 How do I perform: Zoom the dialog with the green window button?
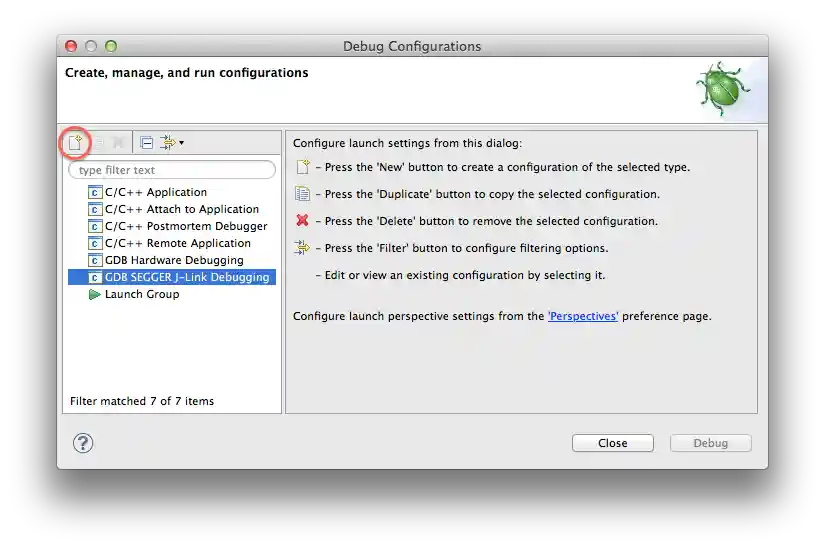[x=111, y=46]
